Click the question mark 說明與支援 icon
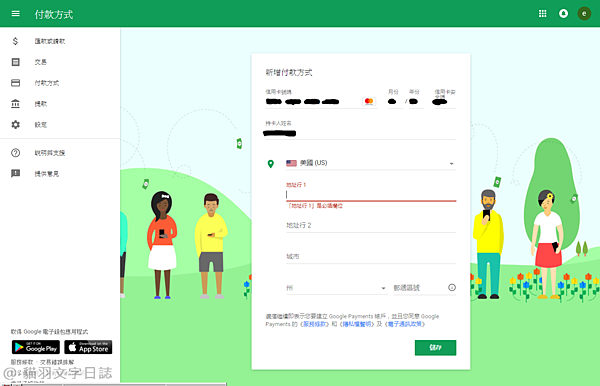This screenshot has width=600, height=386. [x=15, y=153]
